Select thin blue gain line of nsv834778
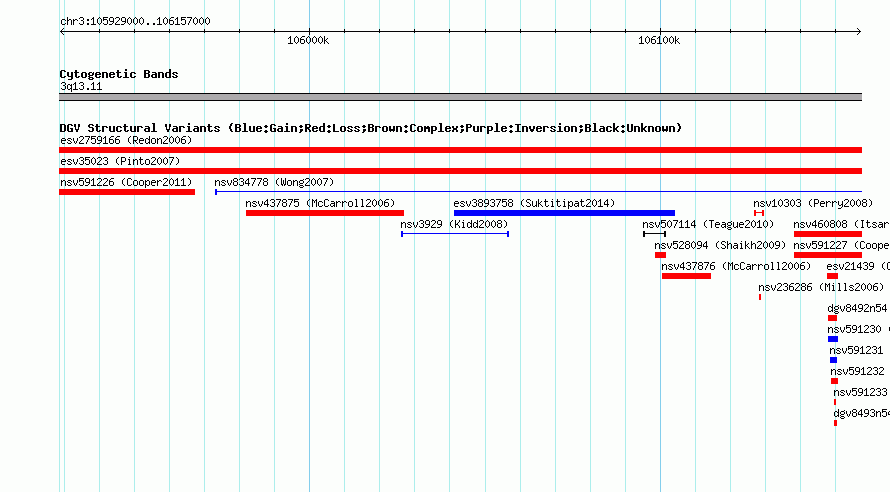The height and width of the screenshot is (492, 890). click(x=539, y=192)
